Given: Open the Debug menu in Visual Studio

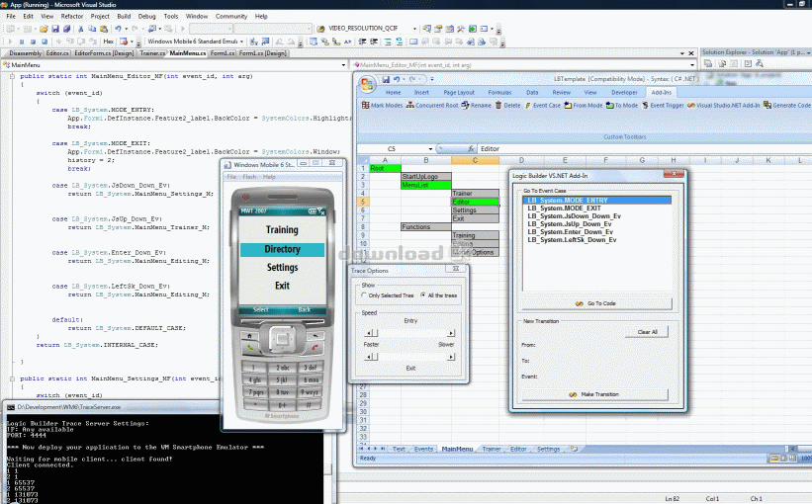Looking at the screenshot, I should (146, 16).
